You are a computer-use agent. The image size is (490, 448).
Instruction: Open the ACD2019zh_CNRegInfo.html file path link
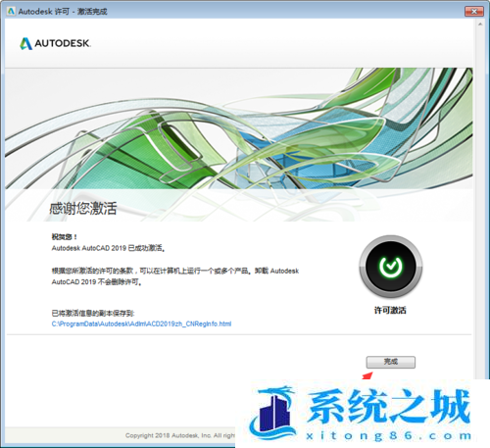click(141, 324)
